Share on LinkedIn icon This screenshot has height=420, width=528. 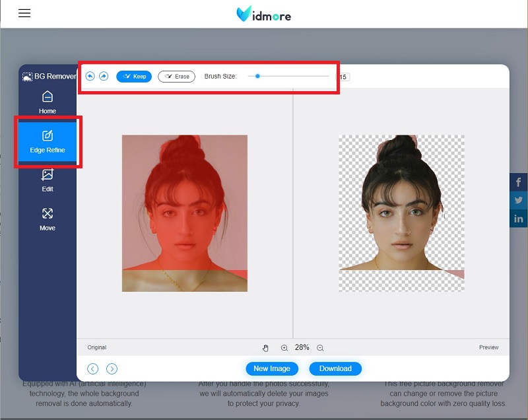pos(519,219)
